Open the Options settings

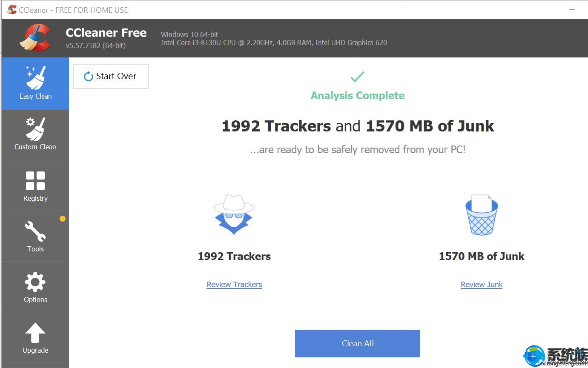click(x=35, y=287)
